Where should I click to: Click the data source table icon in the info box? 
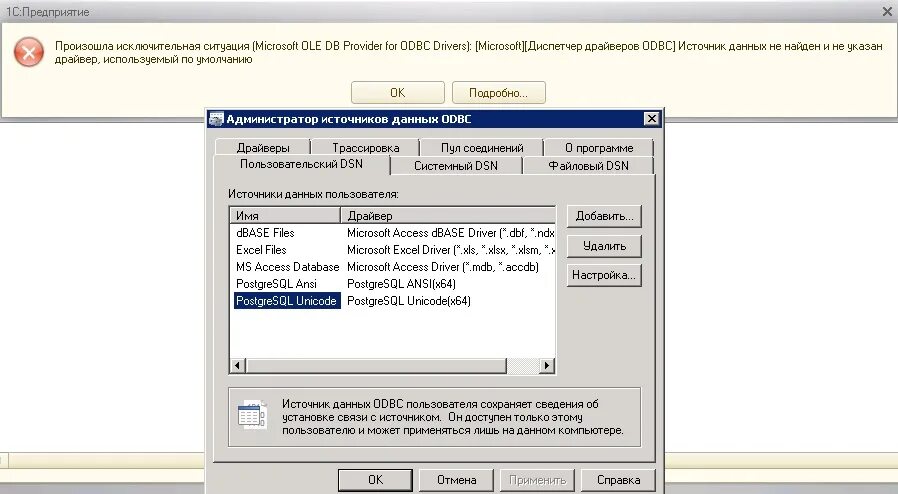[x=252, y=416]
